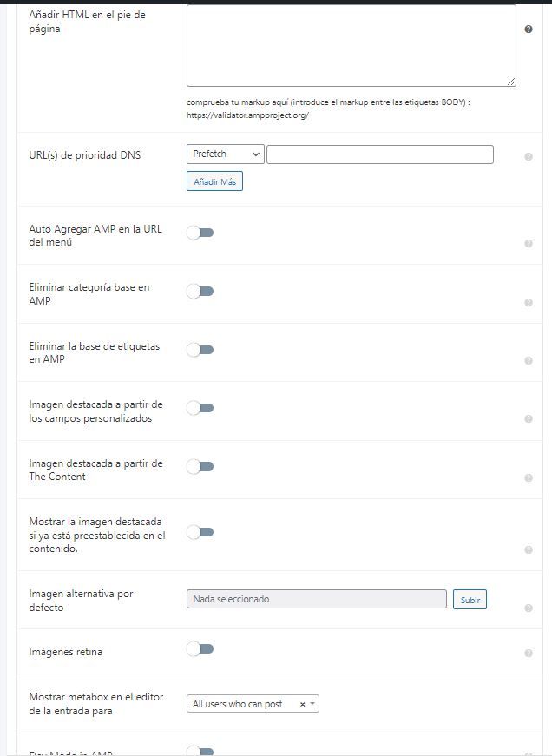Viewport: 552px width, 756px height.
Task: Click the Añadir Más button
Action: (214, 181)
